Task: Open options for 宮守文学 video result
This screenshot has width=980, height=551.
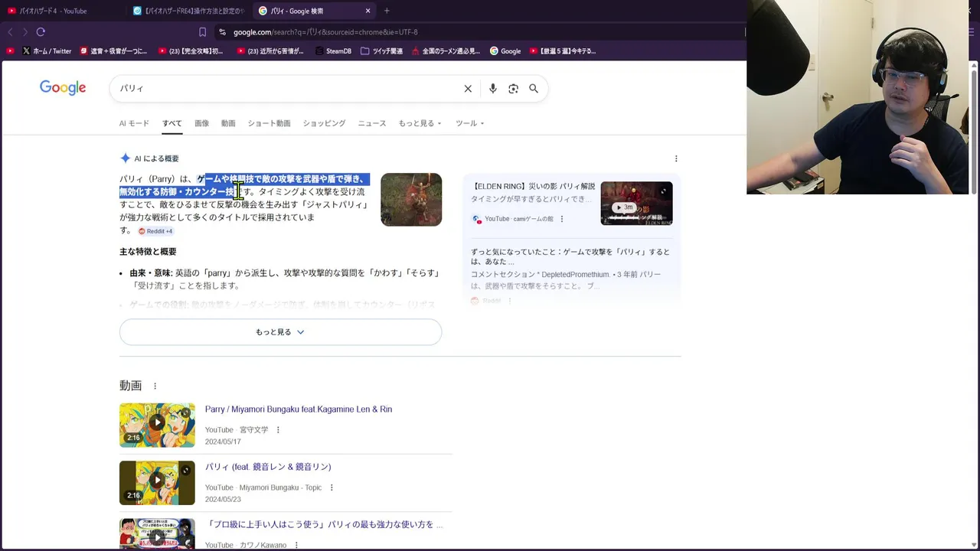Action: coord(278,430)
